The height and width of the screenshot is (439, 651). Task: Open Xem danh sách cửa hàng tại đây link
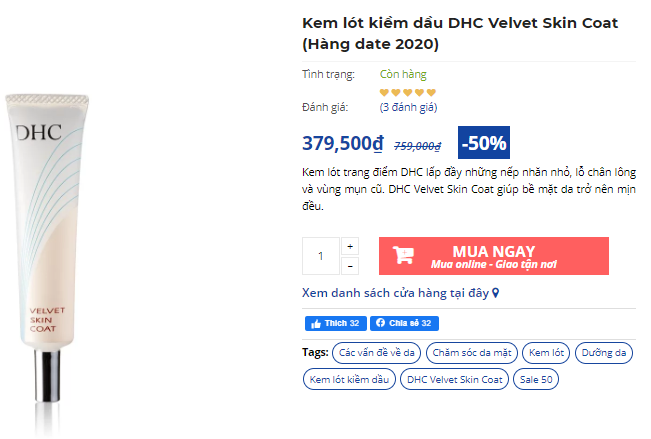point(395,293)
